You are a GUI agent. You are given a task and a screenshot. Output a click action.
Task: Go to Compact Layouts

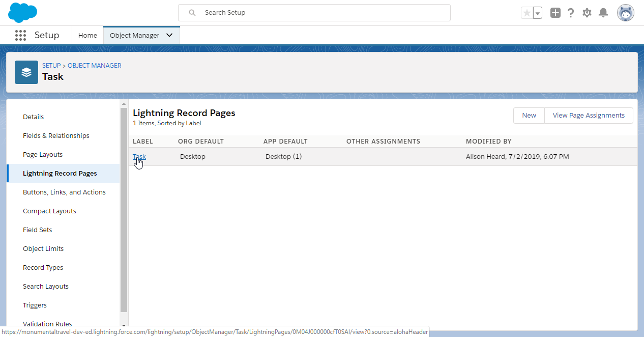coord(49,211)
